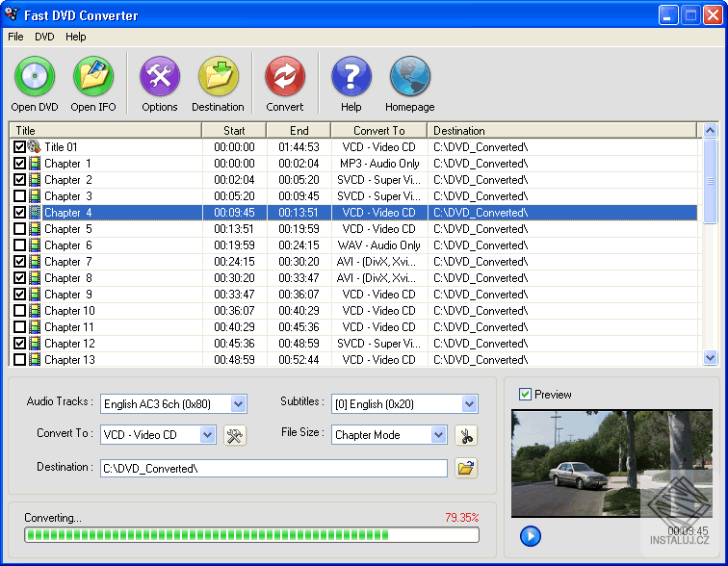Click the green conversion progress bar
The height and width of the screenshot is (566, 728).
tap(251, 535)
